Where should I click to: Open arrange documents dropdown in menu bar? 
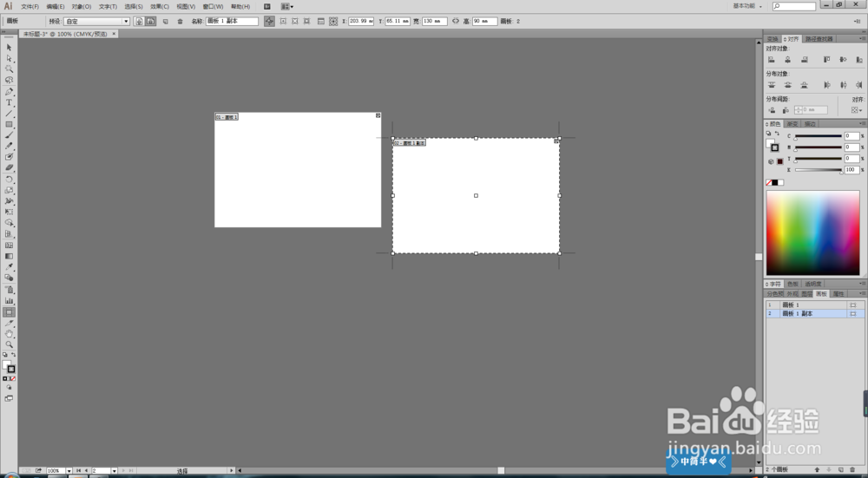coord(286,7)
